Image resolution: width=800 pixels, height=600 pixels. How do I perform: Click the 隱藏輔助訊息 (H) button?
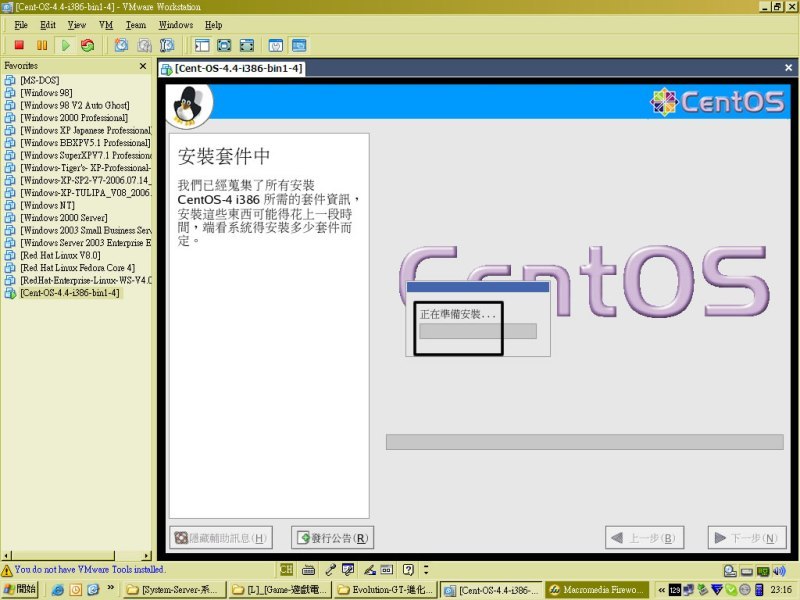pyautogui.click(x=221, y=538)
